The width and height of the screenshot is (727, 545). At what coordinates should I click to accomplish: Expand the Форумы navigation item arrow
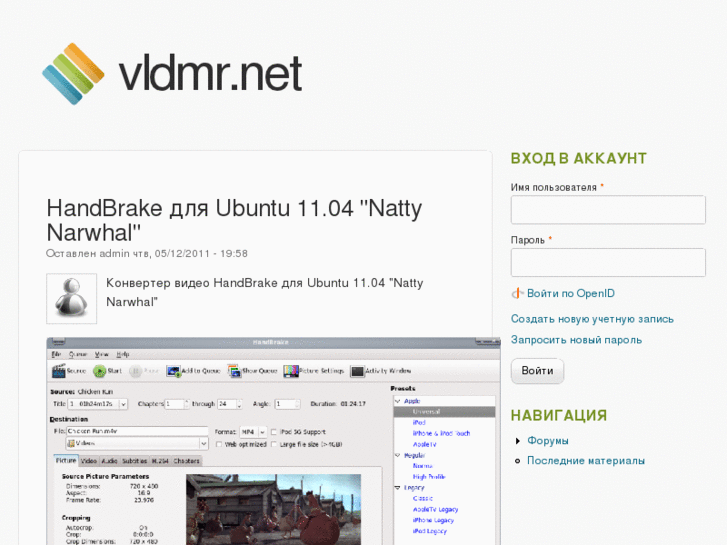pos(518,441)
